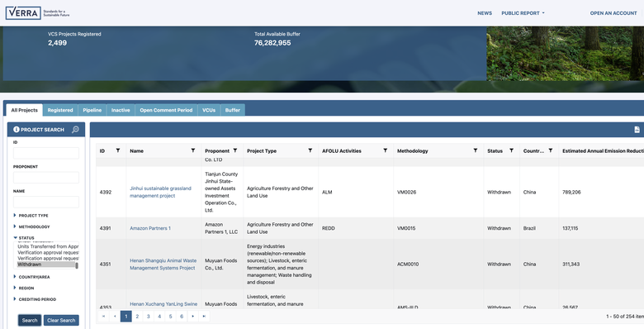
Task: Filter the Methodology column
Action: [x=476, y=150]
